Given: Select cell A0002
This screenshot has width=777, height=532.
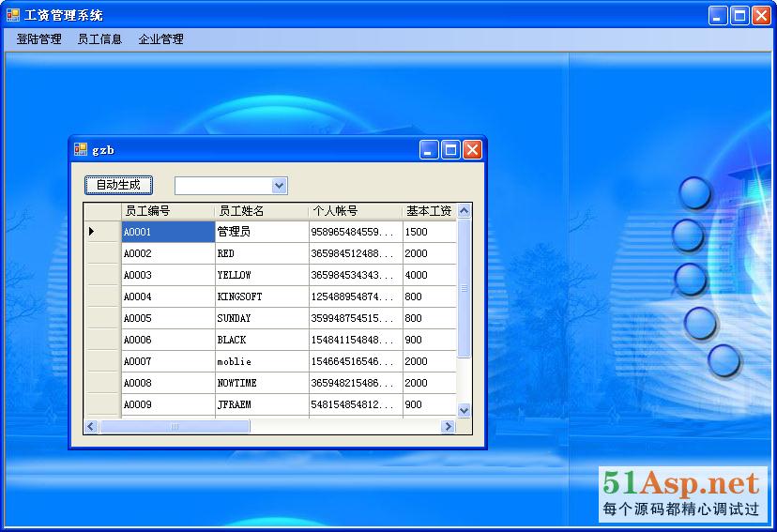Looking at the screenshot, I should pyautogui.click(x=168, y=253).
